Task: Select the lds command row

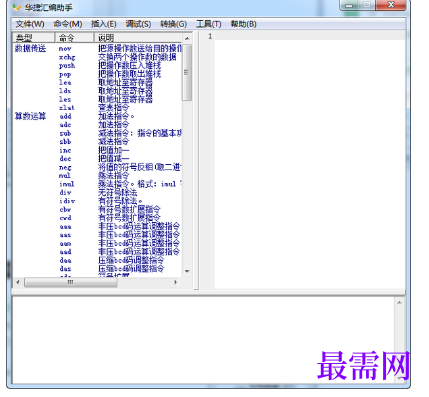Action: [x=97, y=91]
